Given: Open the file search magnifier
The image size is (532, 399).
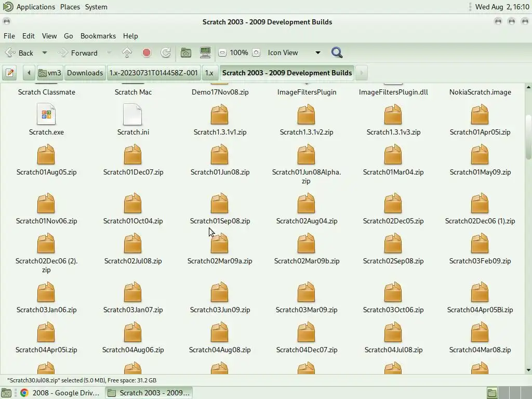Looking at the screenshot, I should (x=337, y=52).
